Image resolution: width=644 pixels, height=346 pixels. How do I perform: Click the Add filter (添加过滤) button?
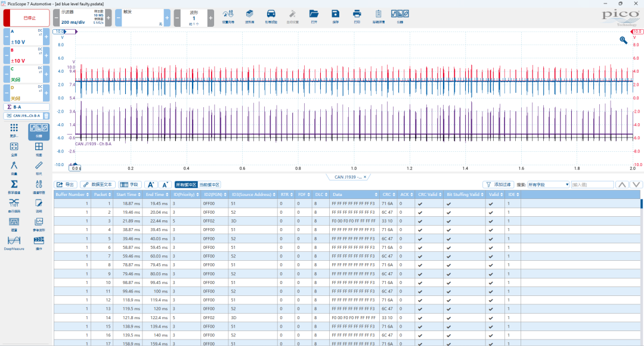click(498, 185)
